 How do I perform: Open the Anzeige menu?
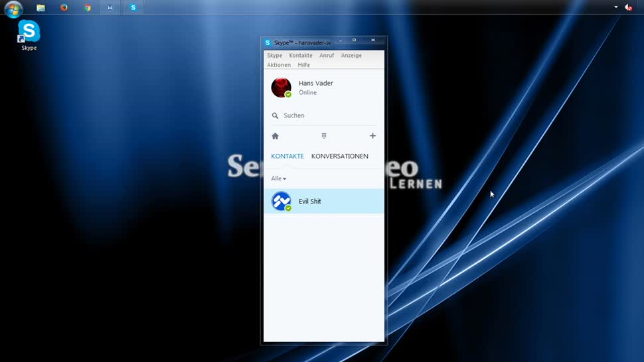pyautogui.click(x=351, y=55)
